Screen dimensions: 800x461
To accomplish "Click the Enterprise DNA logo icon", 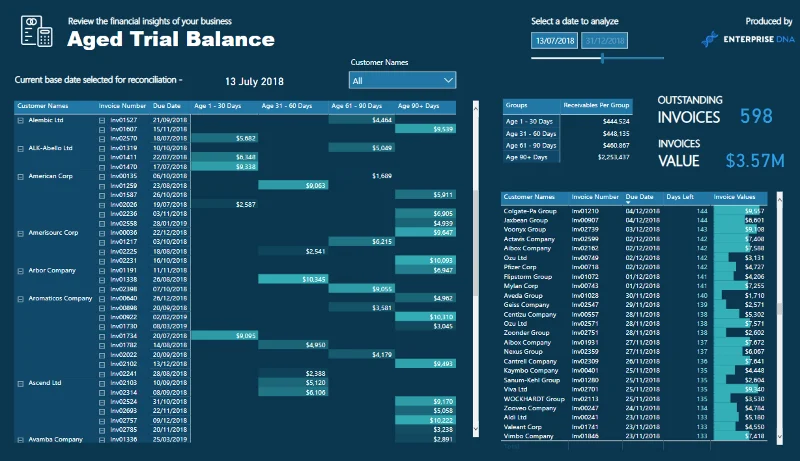I will coord(709,39).
